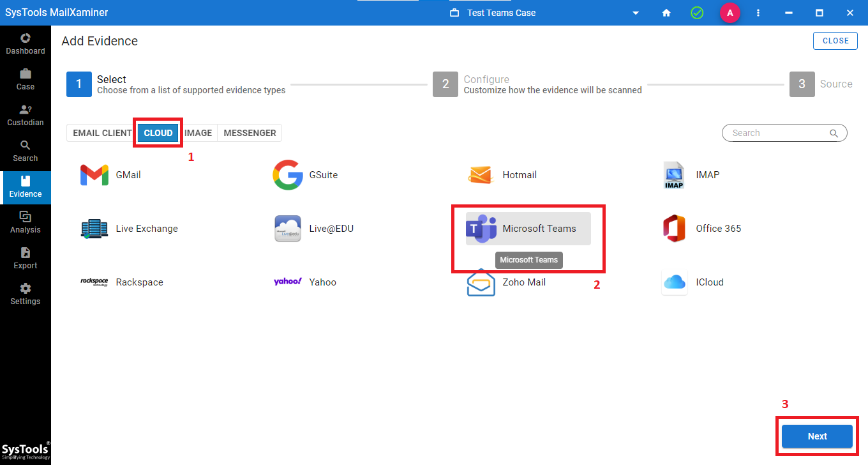Focus the evidence type Search field

(784, 133)
